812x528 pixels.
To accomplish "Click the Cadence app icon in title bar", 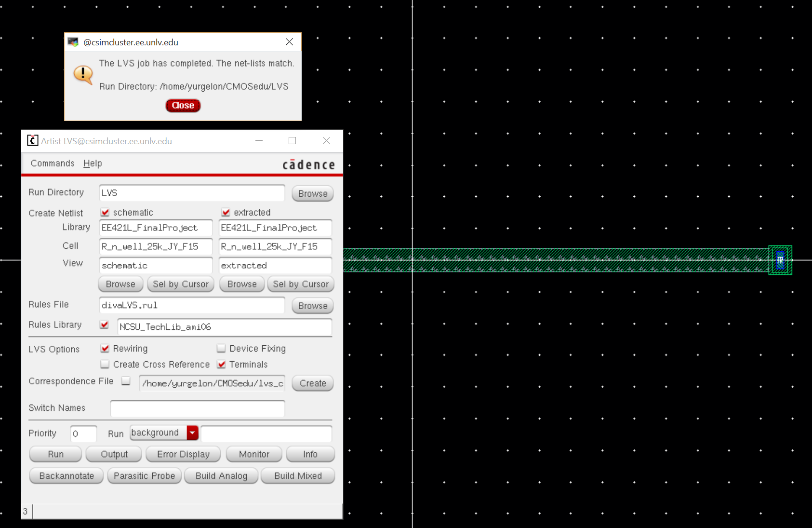I will click(x=32, y=140).
